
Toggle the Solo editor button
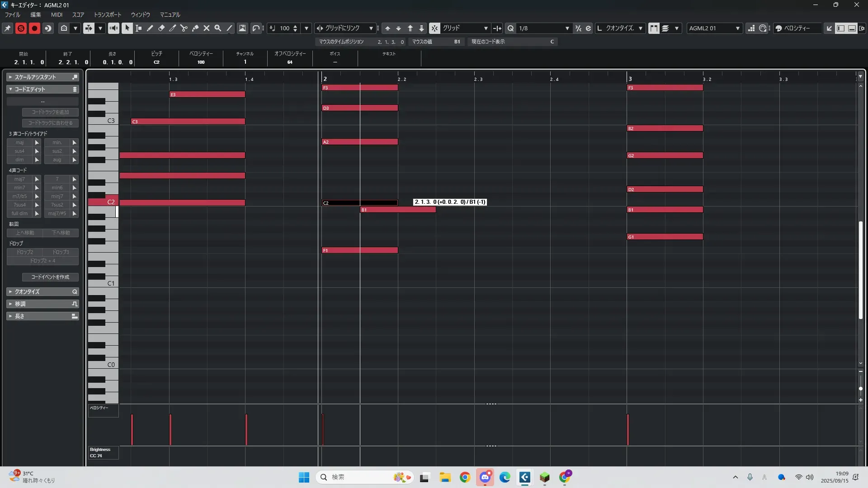tap(21, 28)
